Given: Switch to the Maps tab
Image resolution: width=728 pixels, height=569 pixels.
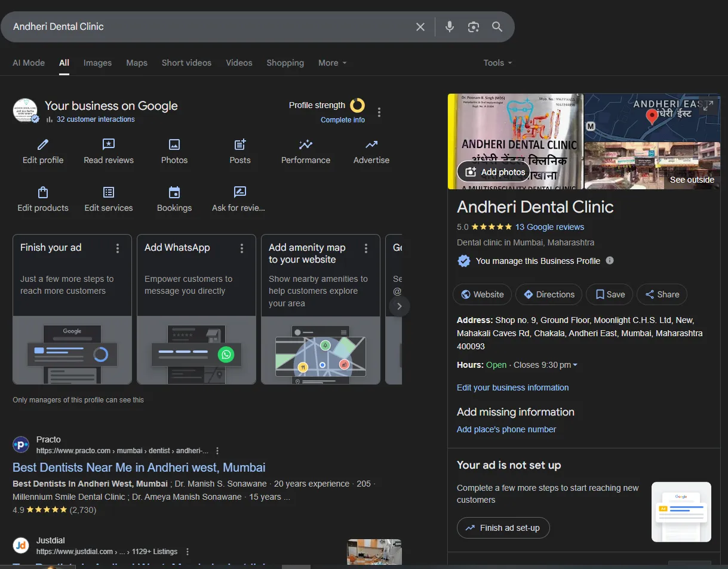Looking at the screenshot, I should (137, 63).
